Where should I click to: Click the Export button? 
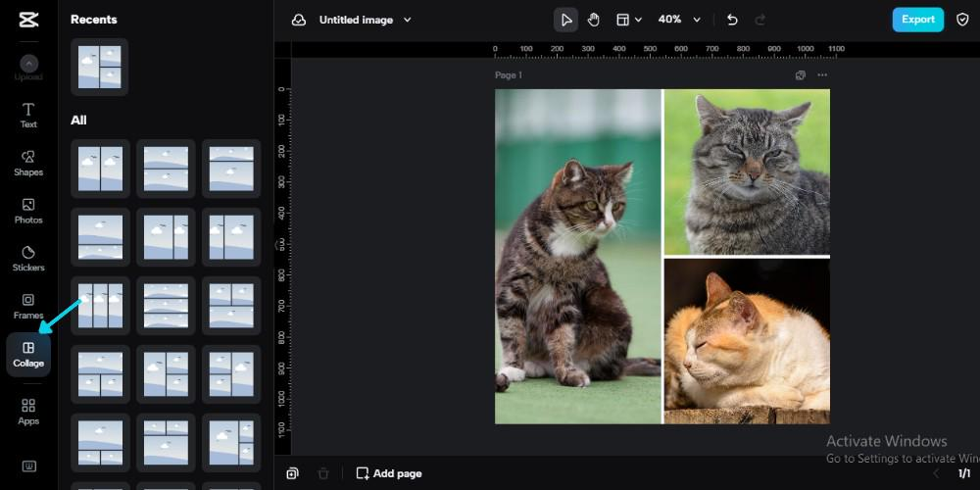[917, 20]
